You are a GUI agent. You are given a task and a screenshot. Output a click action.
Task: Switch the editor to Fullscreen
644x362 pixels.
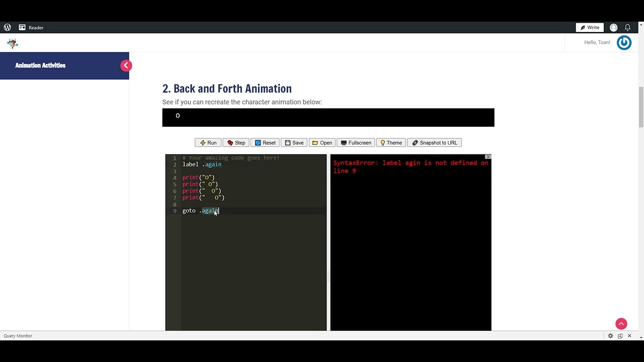point(356,143)
